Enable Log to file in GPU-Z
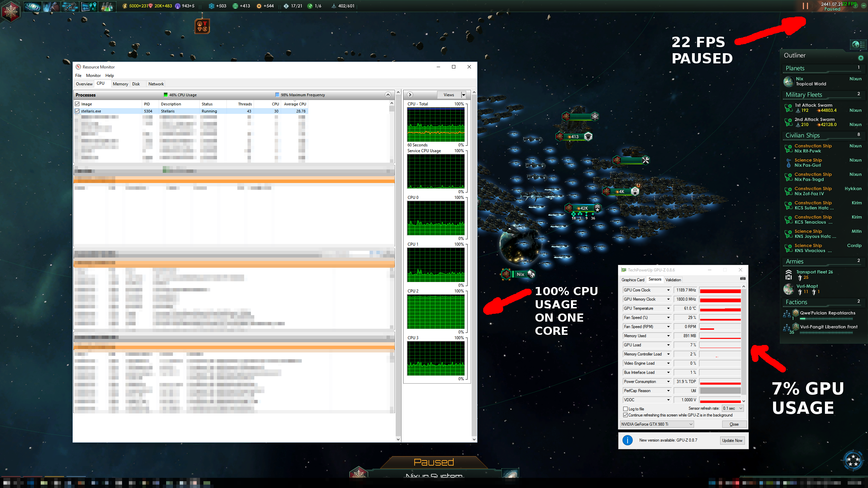The height and width of the screenshot is (488, 868). 626,409
